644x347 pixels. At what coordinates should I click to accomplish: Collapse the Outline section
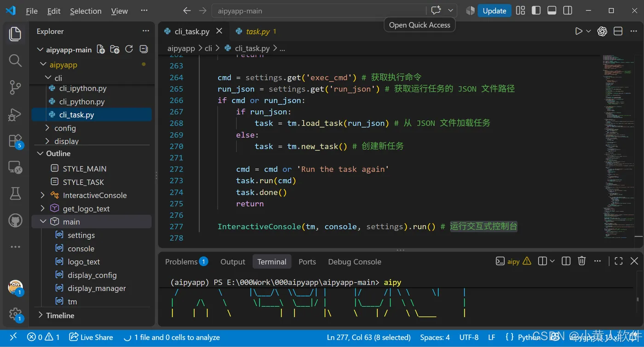tap(41, 153)
